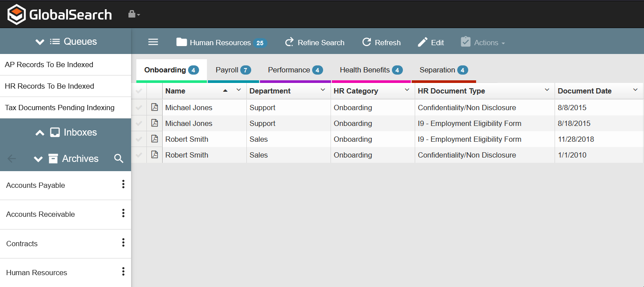Open the Department column dropdown arrow
The height and width of the screenshot is (287, 644).
coord(323,90)
